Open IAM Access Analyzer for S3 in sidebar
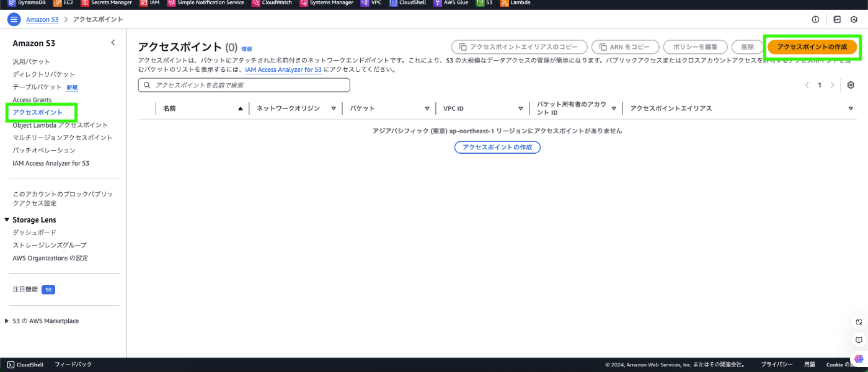 (51, 164)
